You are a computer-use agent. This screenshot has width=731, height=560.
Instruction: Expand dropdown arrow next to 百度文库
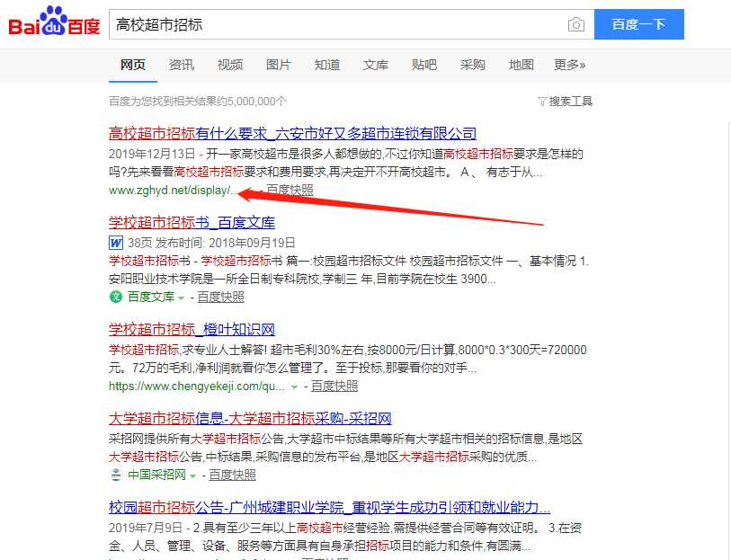coord(182,298)
